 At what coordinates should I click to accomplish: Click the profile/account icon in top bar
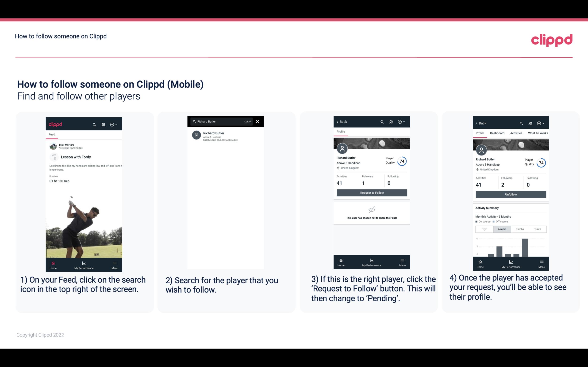click(x=103, y=124)
